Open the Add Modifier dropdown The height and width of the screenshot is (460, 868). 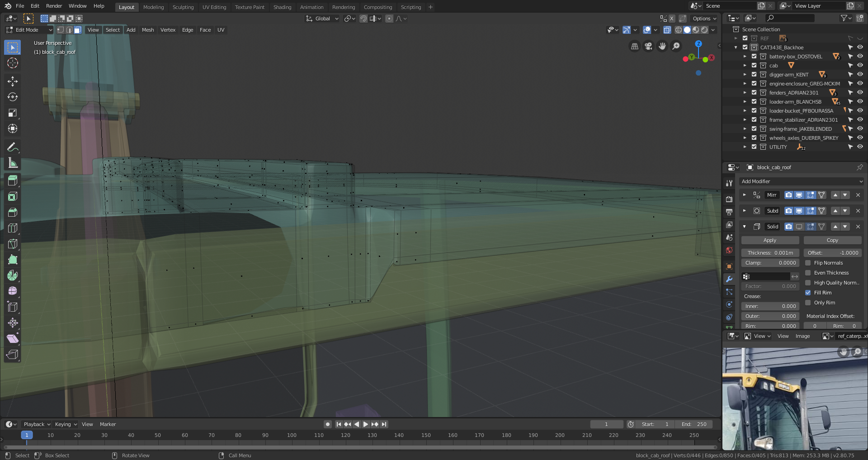point(802,181)
